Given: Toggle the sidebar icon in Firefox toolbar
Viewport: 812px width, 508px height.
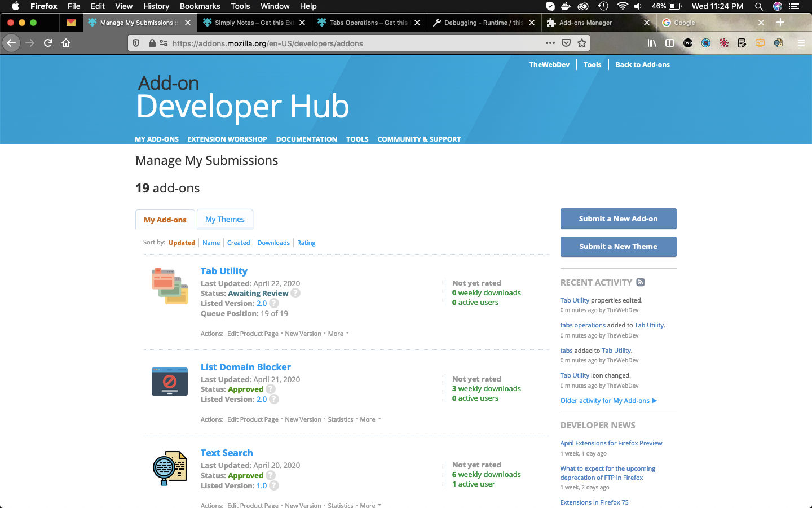Looking at the screenshot, I should [670, 43].
